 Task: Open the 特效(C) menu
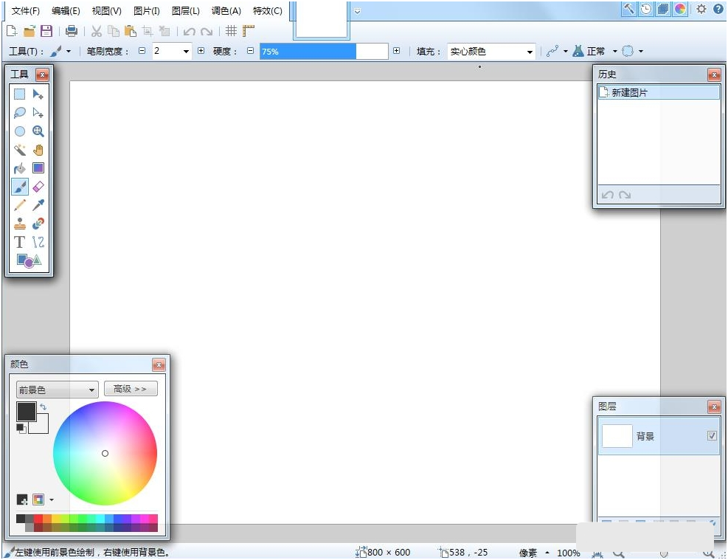pyautogui.click(x=266, y=11)
